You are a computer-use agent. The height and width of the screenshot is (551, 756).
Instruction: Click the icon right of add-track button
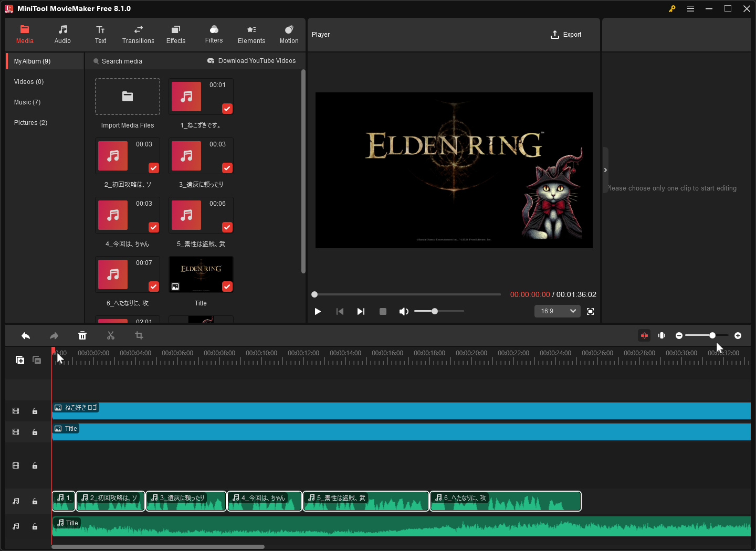pos(37,360)
